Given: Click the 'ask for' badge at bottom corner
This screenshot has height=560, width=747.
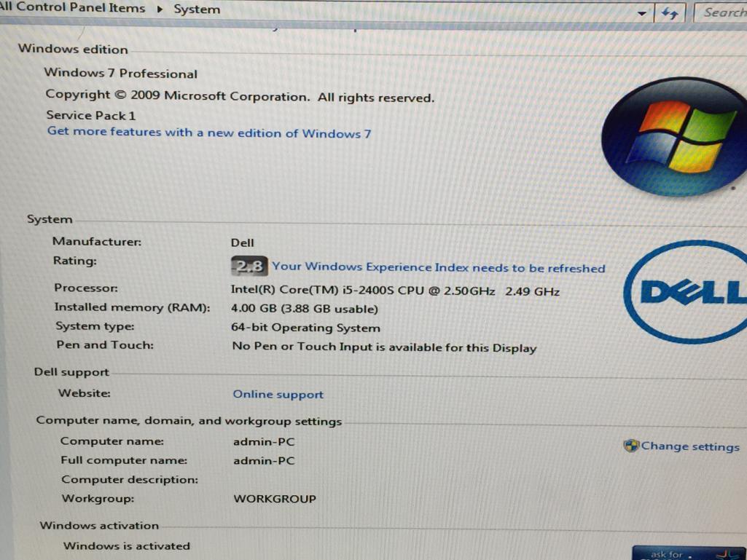Looking at the screenshot, I should [x=689, y=553].
